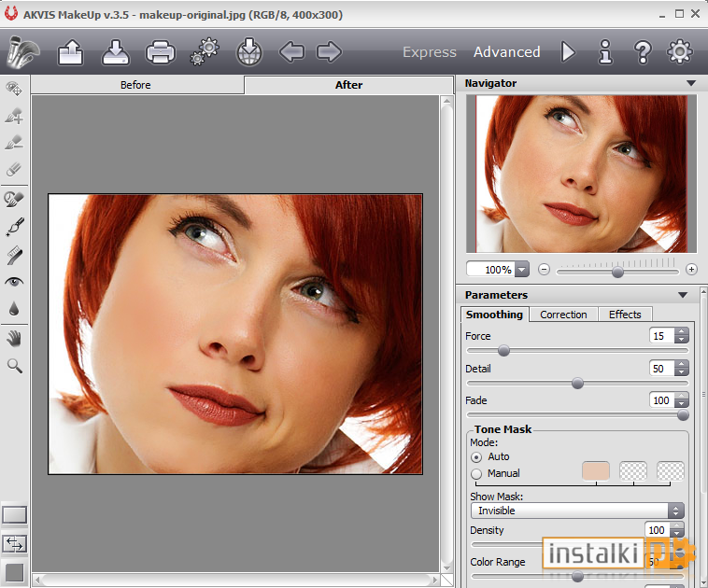The height and width of the screenshot is (588, 708).
Task: Zoom out with the minus button
Action: [545, 270]
